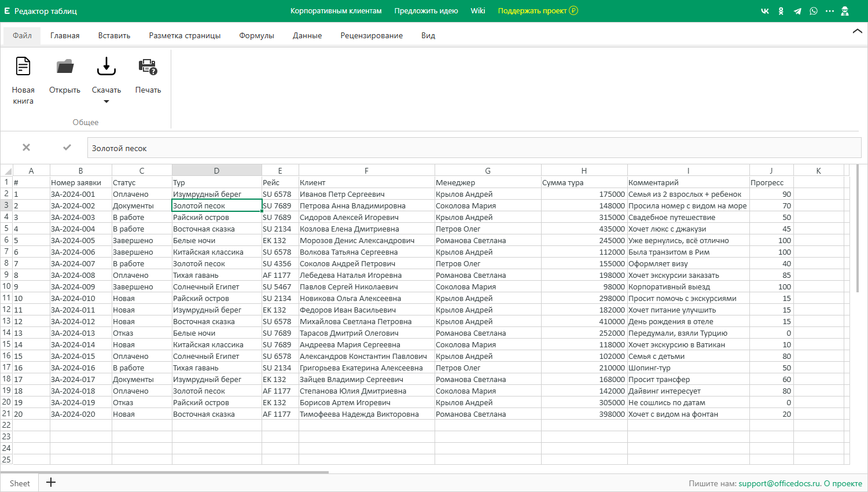Click the Odnoklassniki share icon
The width and height of the screenshot is (868, 492).
coord(781,11)
